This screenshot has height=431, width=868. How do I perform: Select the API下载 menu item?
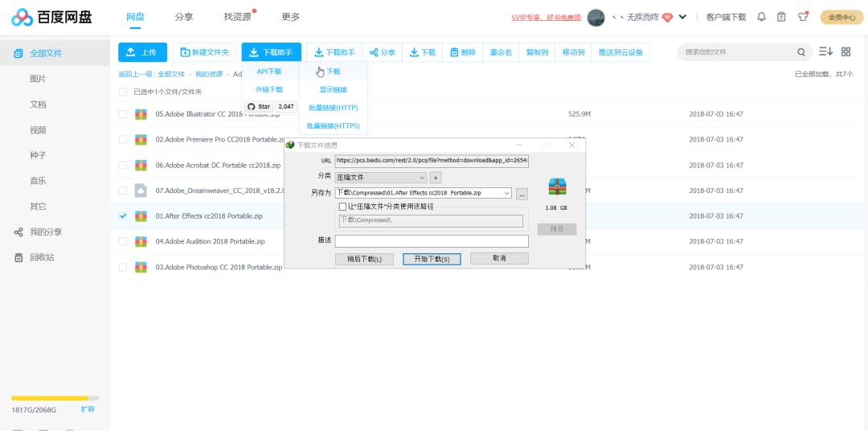click(269, 72)
